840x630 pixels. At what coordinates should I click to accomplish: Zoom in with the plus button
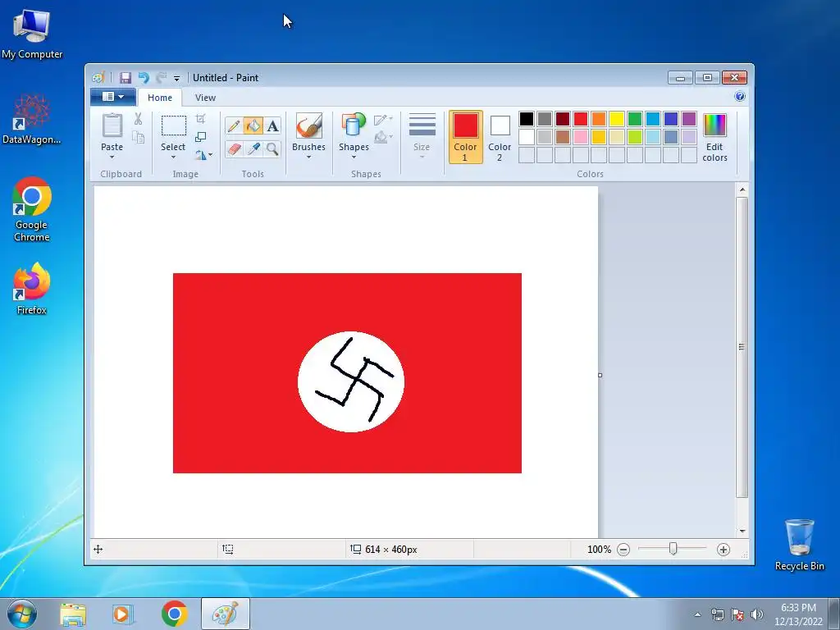(x=724, y=549)
